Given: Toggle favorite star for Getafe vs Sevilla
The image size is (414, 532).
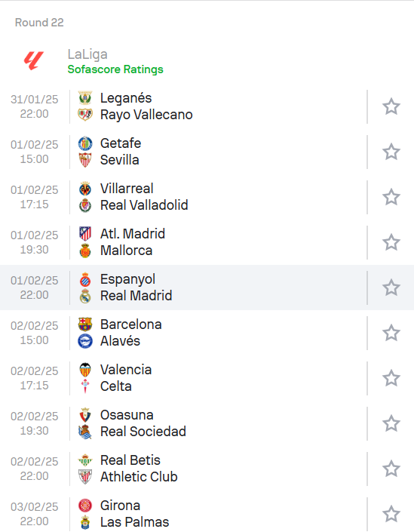Looking at the screenshot, I should point(391,152).
